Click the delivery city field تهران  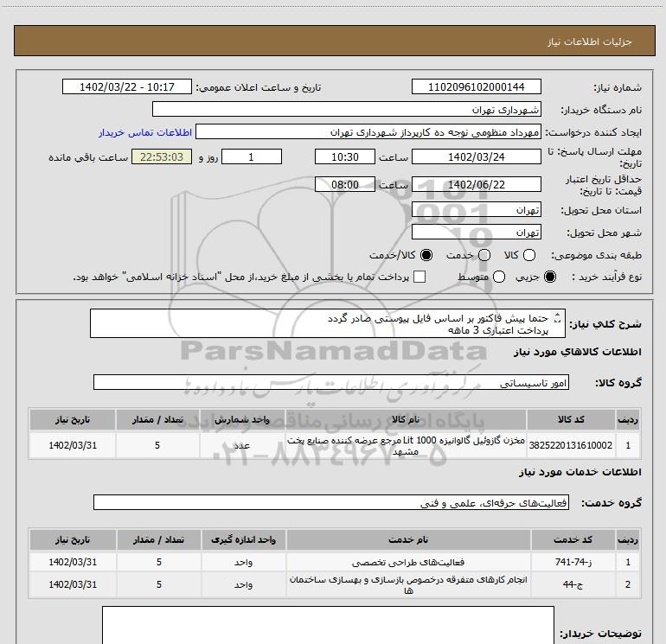(476, 233)
